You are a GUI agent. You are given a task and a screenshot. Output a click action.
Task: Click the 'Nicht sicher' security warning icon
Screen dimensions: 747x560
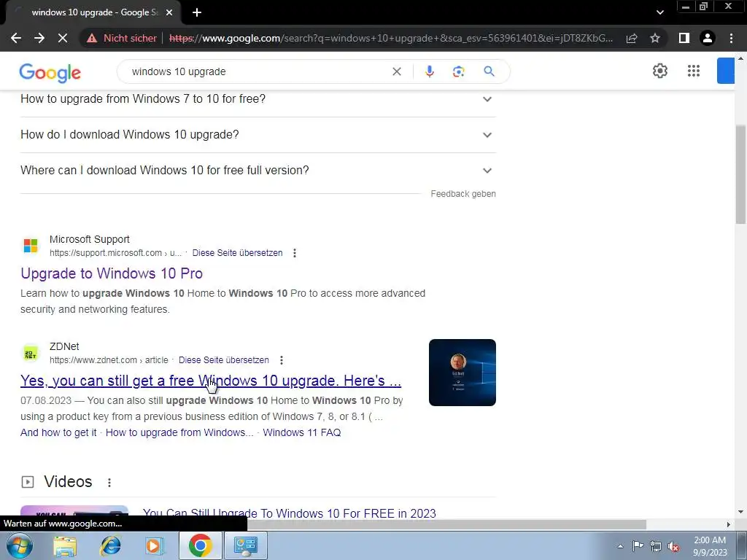(x=92, y=38)
